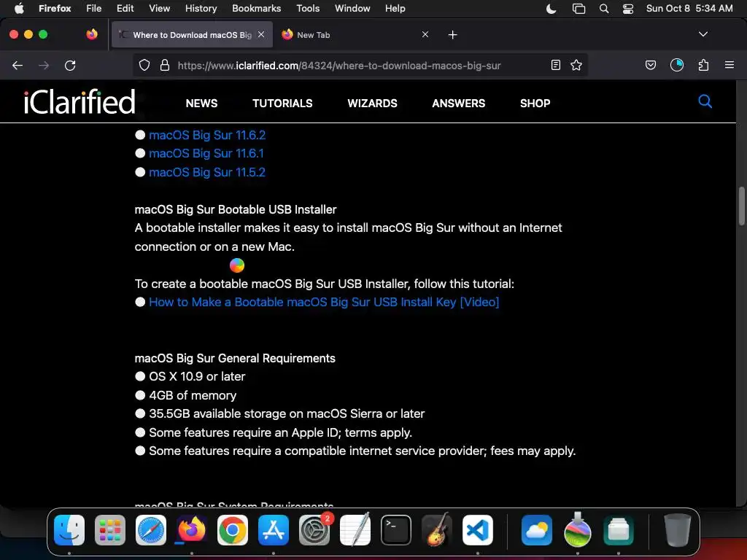Screen dimensions: 747x560
Task: Open the File menu
Action: pyautogui.click(x=94, y=8)
